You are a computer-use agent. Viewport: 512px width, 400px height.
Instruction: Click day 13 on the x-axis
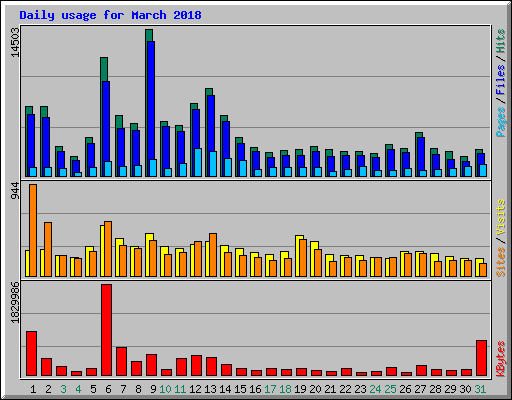tap(210, 389)
